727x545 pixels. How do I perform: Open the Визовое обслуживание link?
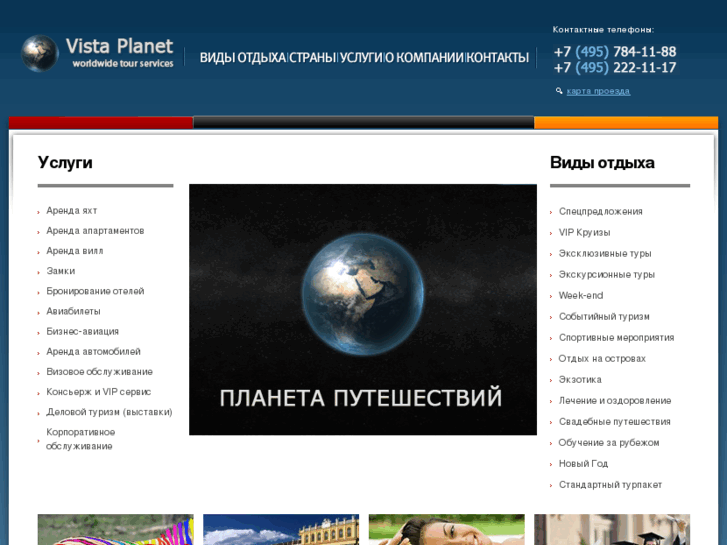tap(99, 372)
